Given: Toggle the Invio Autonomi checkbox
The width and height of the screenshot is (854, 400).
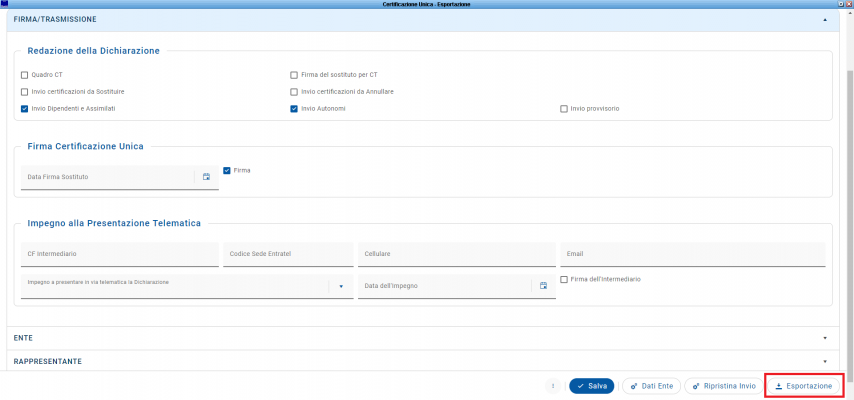Looking at the screenshot, I should click(x=294, y=108).
